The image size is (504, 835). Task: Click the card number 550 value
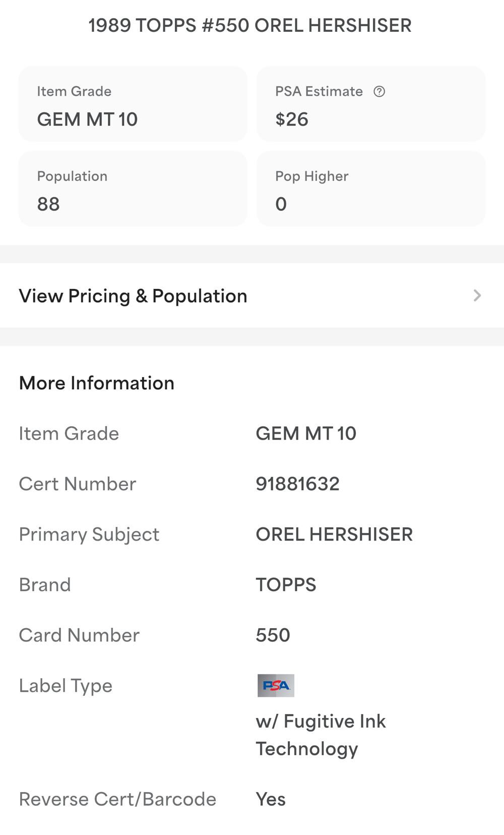(273, 635)
